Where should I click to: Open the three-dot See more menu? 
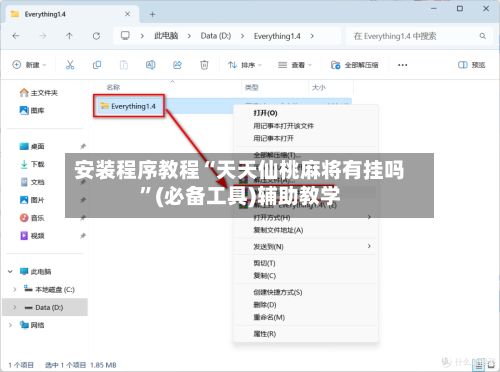tap(403, 65)
